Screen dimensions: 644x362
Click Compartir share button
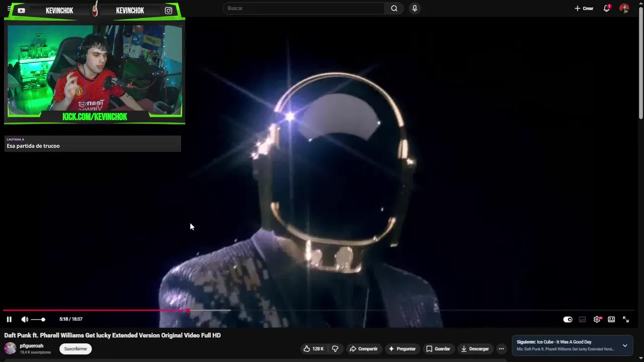(x=363, y=348)
